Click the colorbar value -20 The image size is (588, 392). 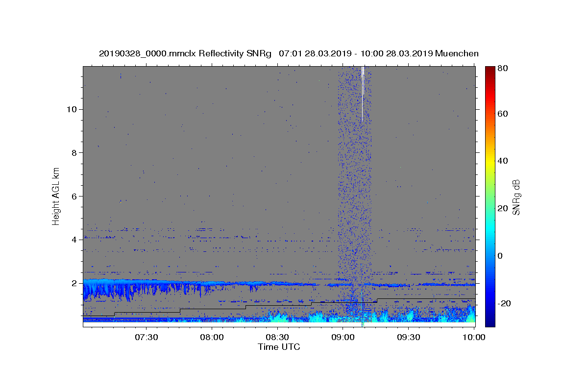pos(503,303)
